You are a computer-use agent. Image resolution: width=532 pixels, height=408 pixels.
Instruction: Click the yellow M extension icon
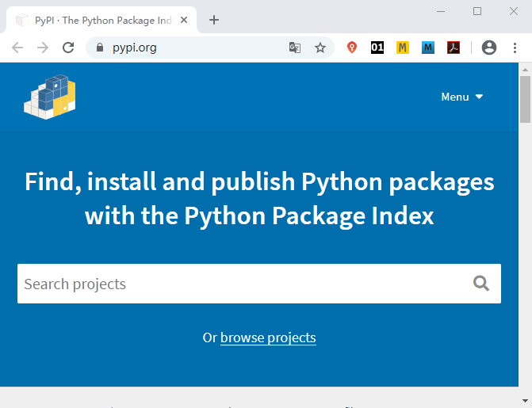403,48
